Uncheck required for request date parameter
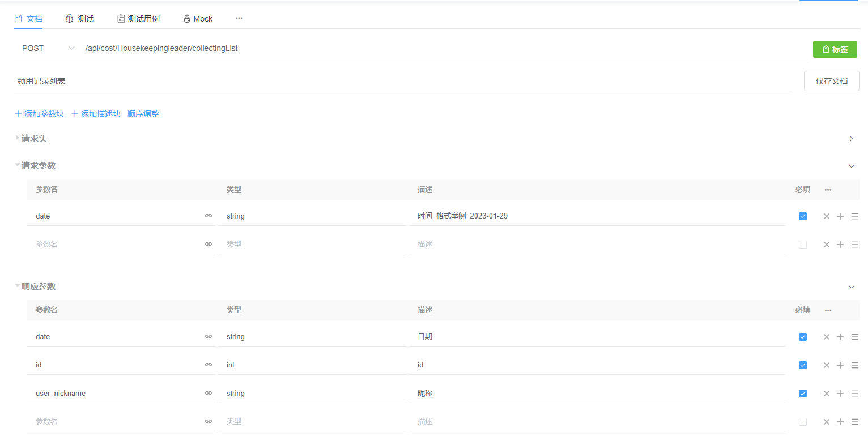The height and width of the screenshot is (436, 868). click(802, 216)
